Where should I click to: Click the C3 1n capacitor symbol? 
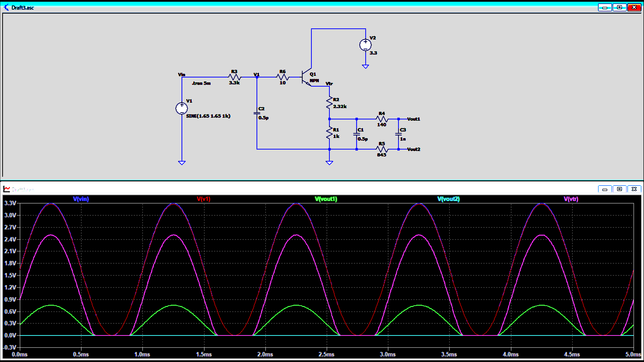[398, 134]
